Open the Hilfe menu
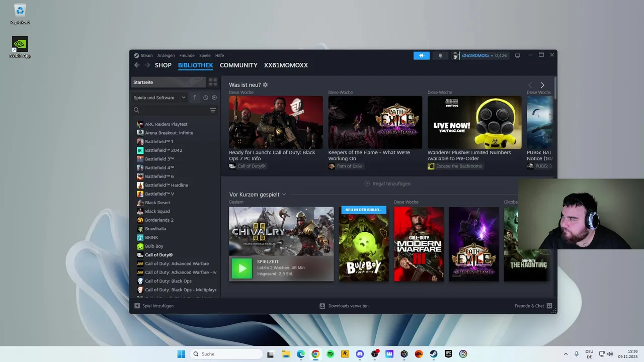The image size is (644, 362). click(220, 56)
